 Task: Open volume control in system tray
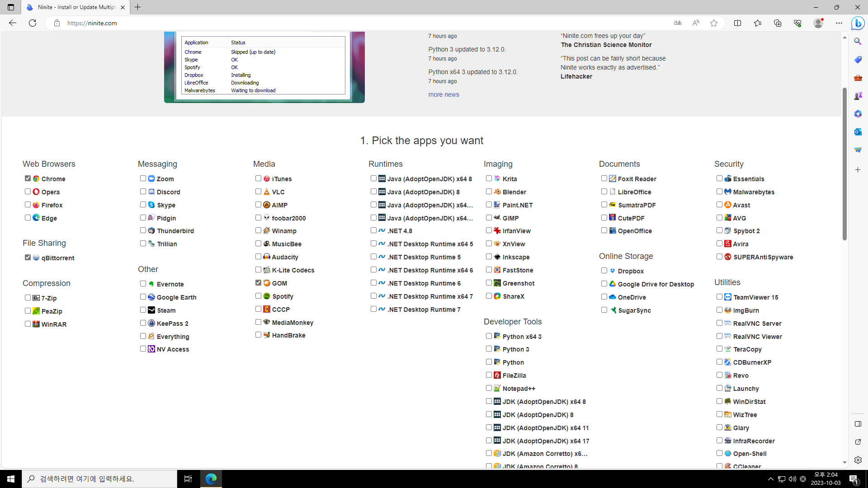pos(793,479)
